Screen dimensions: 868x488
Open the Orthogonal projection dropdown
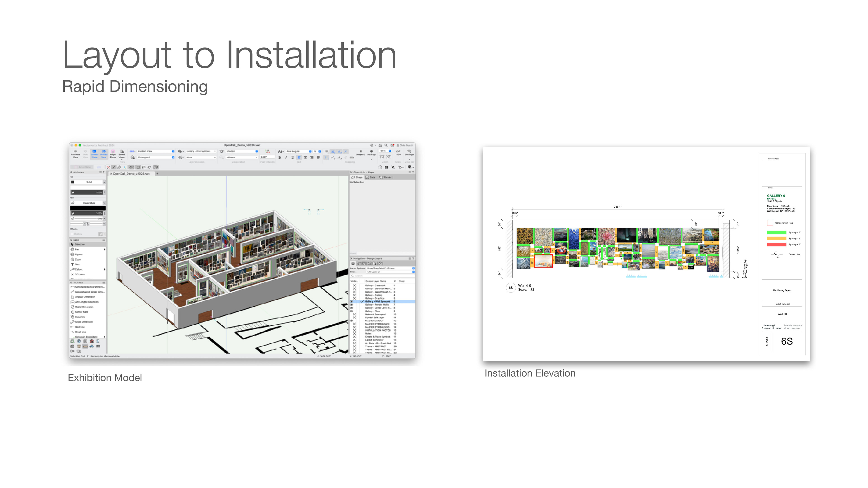(x=156, y=158)
